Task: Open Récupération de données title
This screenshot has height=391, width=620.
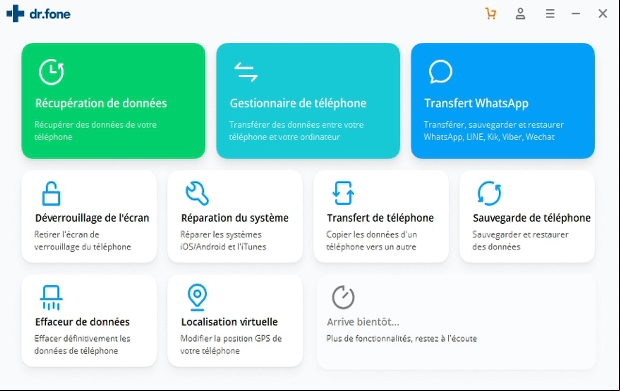Action: pyautogui.click(x=101, y=103)
